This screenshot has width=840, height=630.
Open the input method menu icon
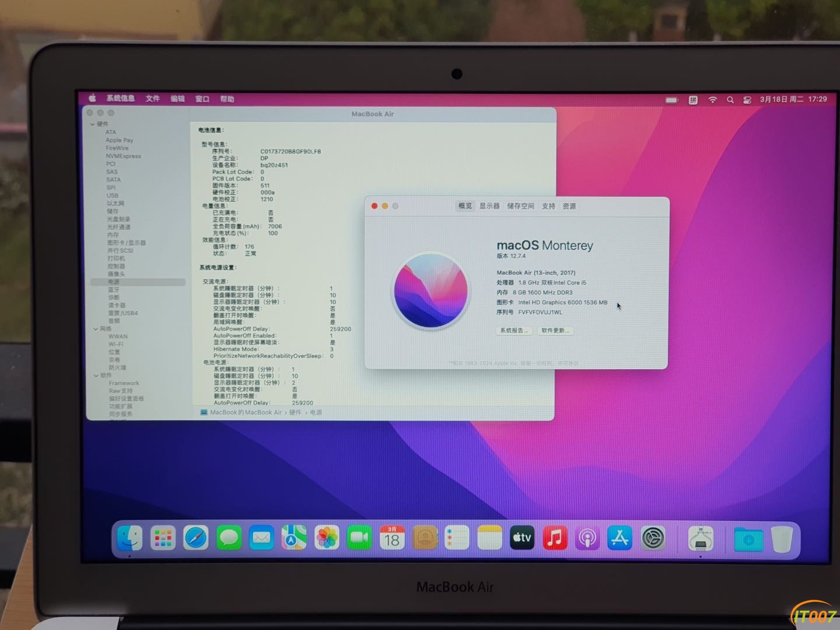[x=693, y=100]
